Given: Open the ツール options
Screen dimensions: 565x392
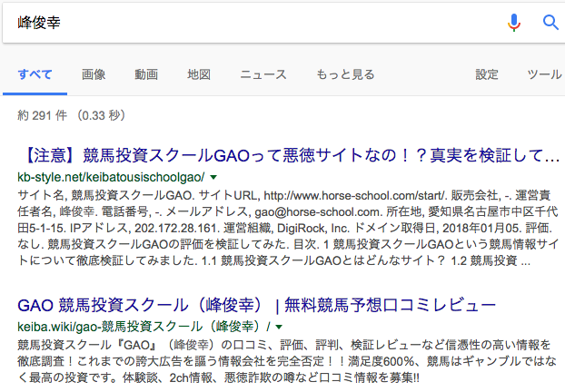Looking at the screenshot, I should coord(544,74).
